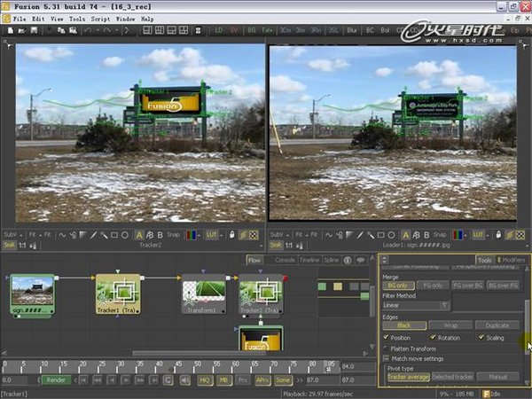Toggle LUT button in left viewer
This screenshot has height=399, width=532.
click(x=211, y=235)
